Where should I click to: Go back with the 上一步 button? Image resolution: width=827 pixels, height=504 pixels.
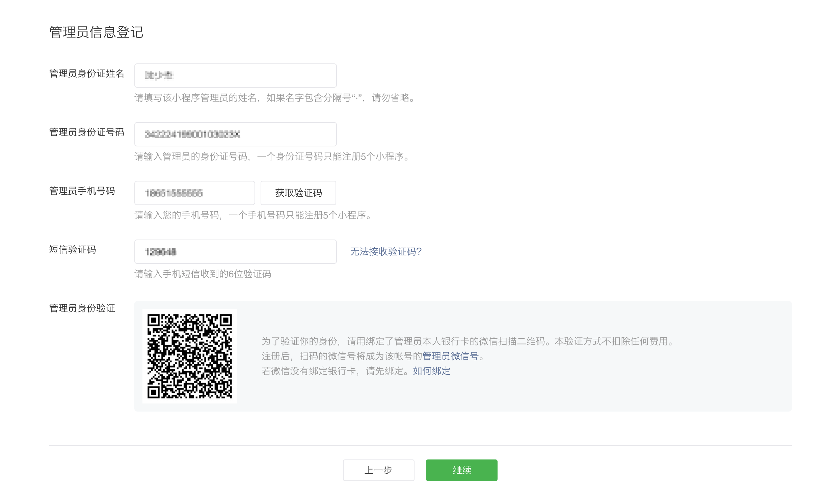pos(378,470)
